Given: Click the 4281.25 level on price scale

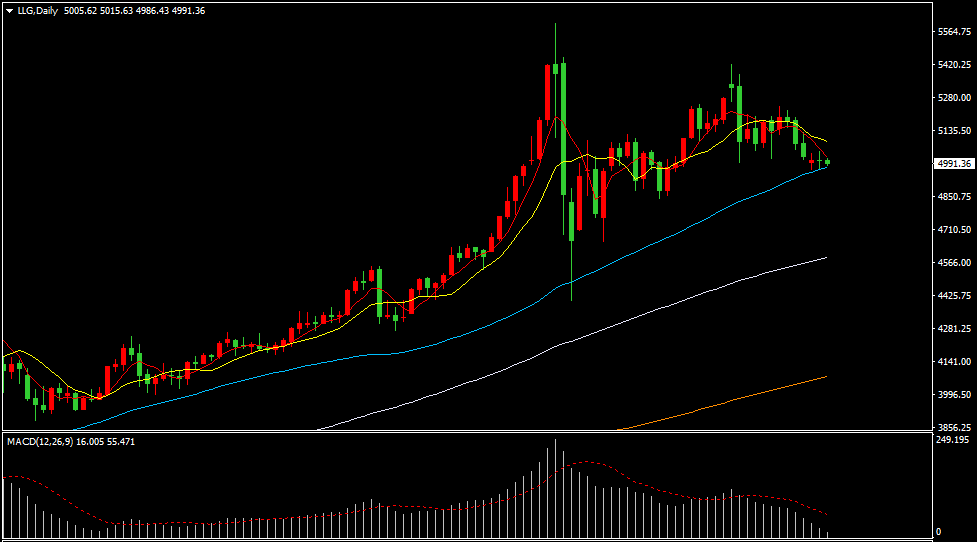Looking at the screenshot, I should coord(954,329).
